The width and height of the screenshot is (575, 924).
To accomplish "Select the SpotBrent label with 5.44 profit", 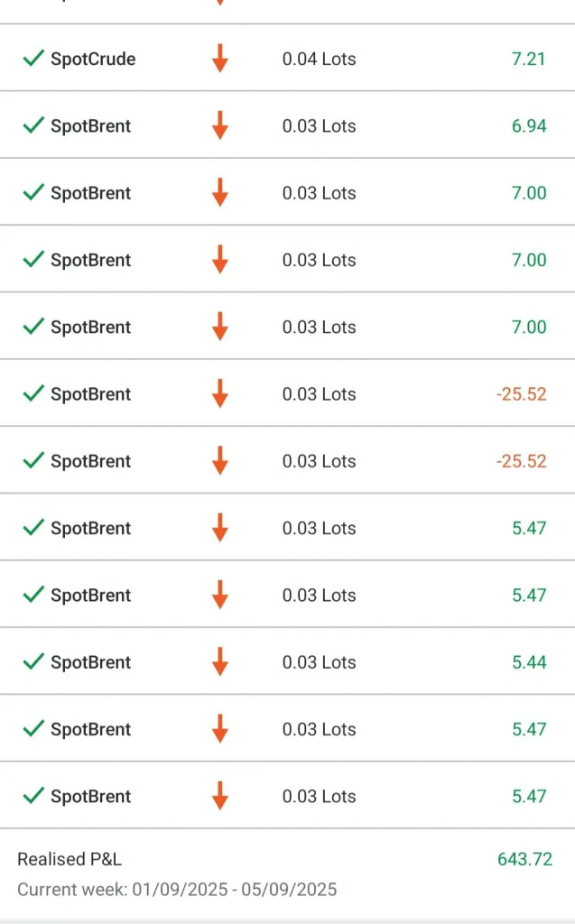I will (90, 662).
